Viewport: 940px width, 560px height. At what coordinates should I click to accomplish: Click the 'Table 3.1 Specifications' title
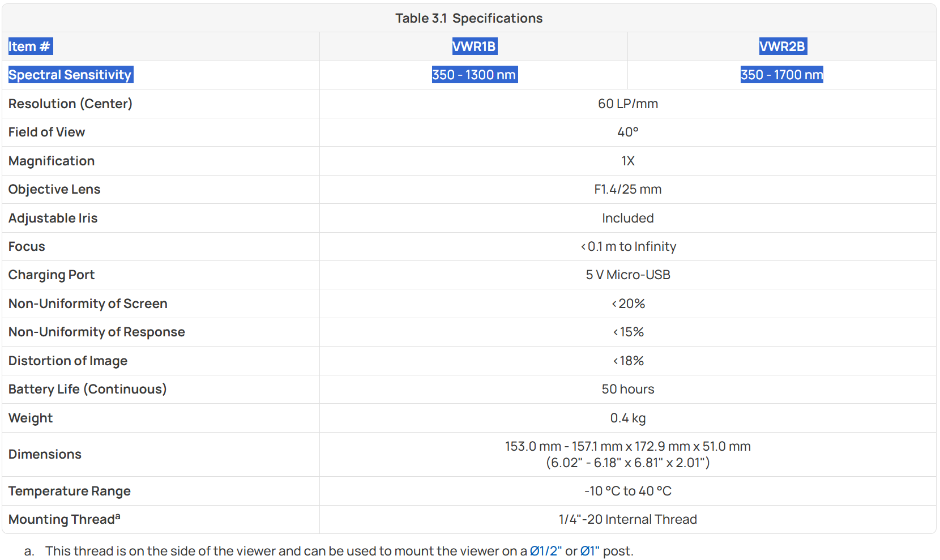click(469, 18)
